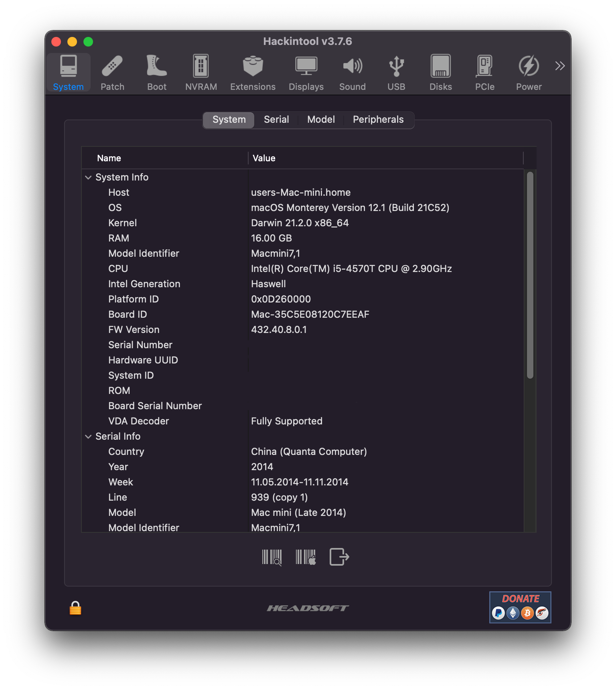Click the Donate button

(x=520, y=607)
